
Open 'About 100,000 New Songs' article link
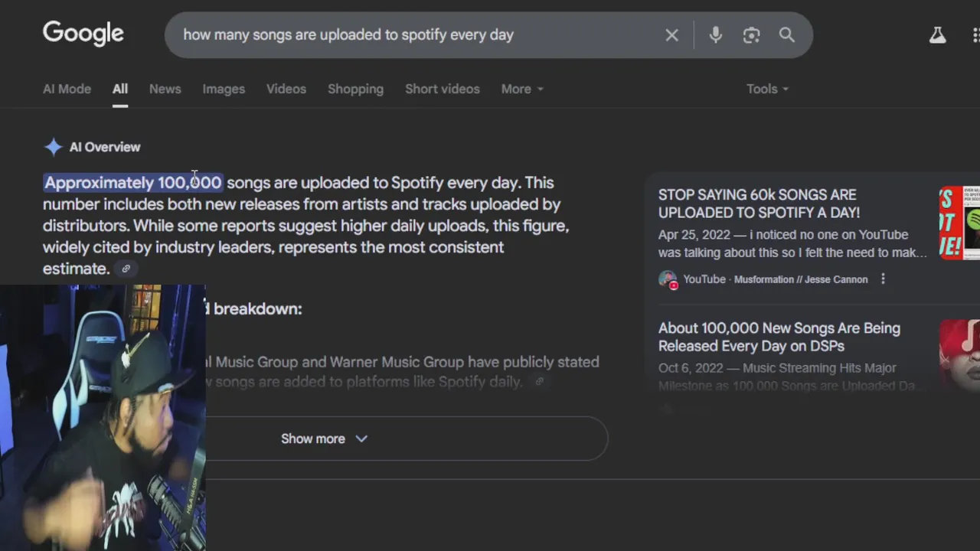coord(779,337)
